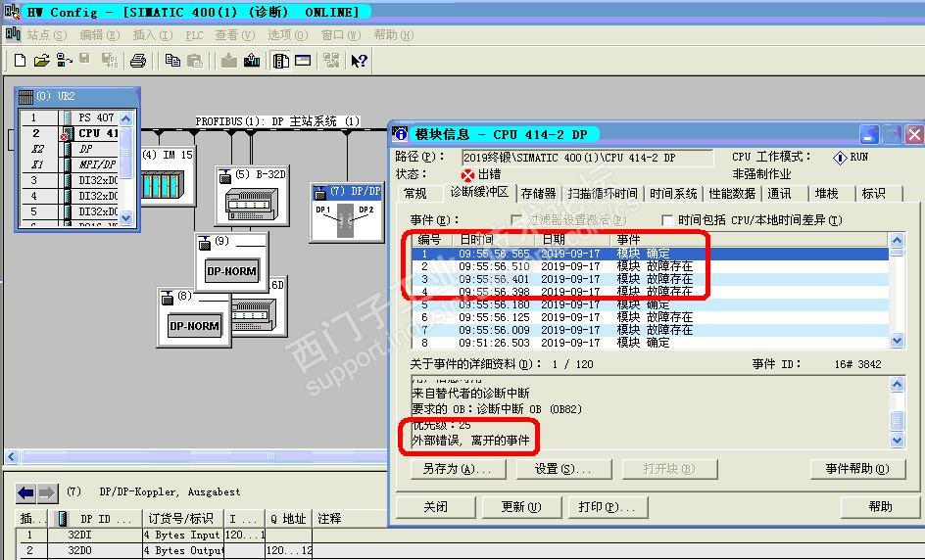The height and width of the screenshot is (560, 925).
Task: Switch to the 时间系统 tab
Action: pyautogui.click(x=673, y=193)
